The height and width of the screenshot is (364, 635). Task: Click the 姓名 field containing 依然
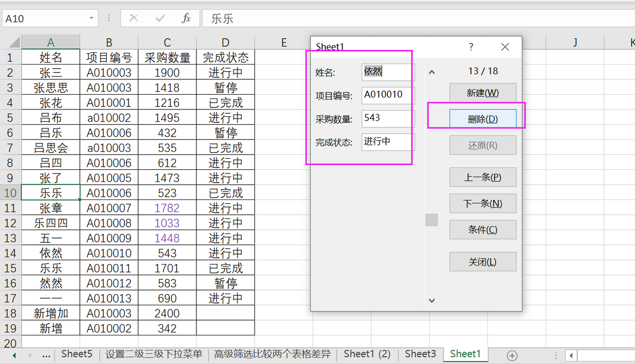point(388,72)
